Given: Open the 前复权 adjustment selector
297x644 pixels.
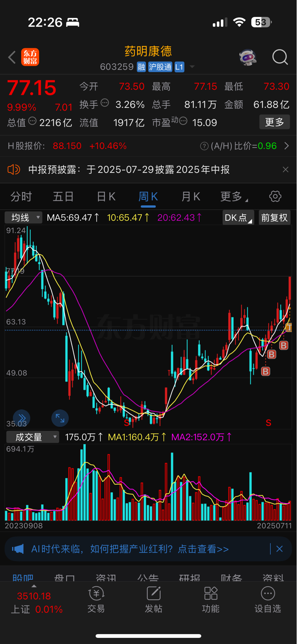Looking at the screenshot, I should 274,217.
